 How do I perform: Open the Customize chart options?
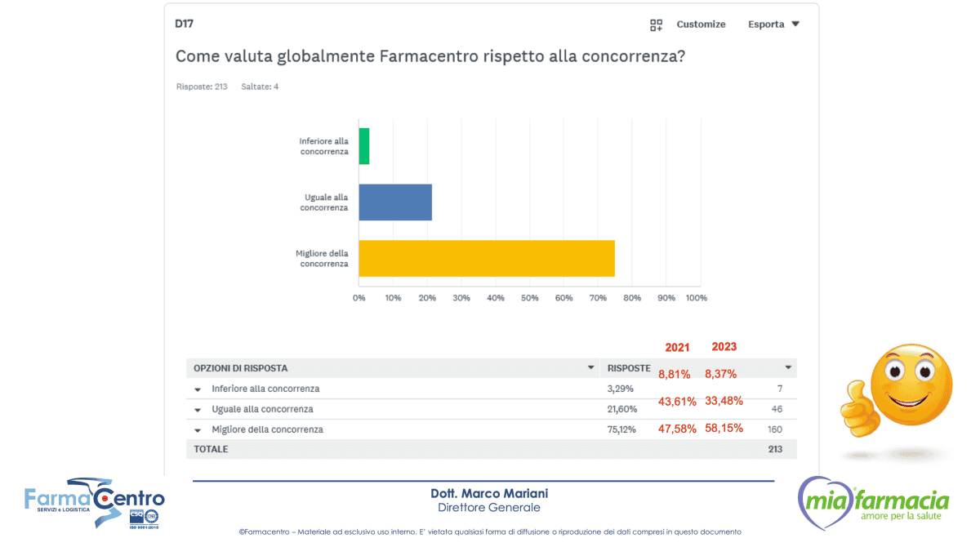pos(700,24)
